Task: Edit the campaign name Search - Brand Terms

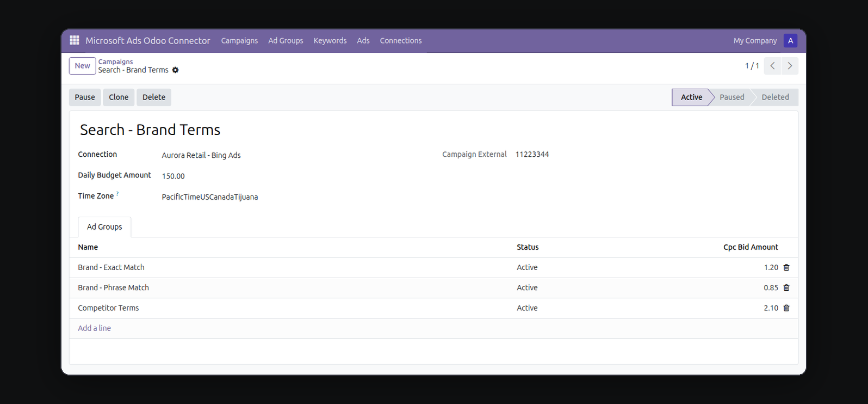Action: (150, 130)
